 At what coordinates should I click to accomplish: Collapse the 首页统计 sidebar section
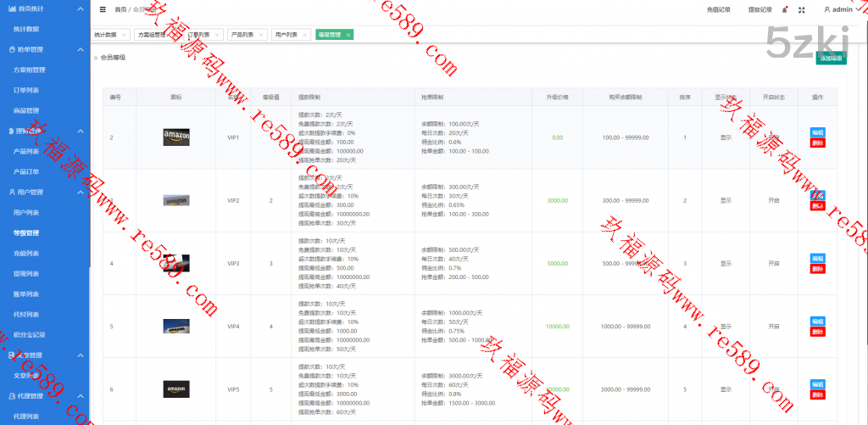[x=80, y=8]
